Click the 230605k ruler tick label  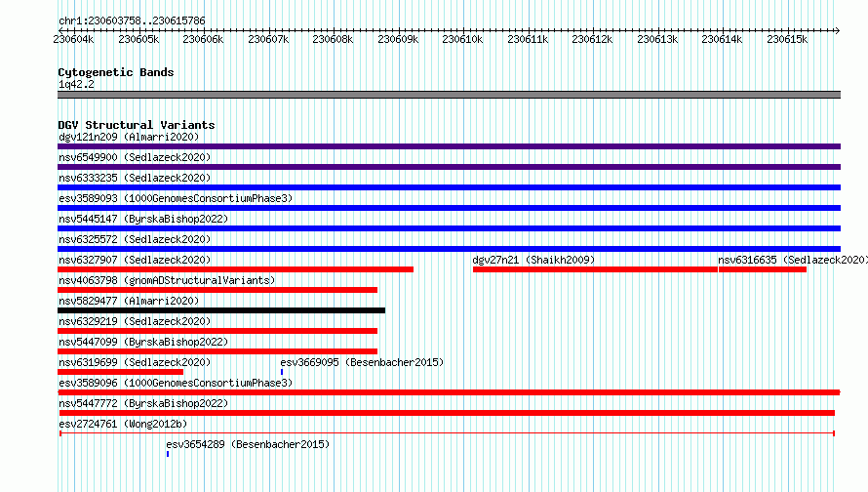pos(138,39)
